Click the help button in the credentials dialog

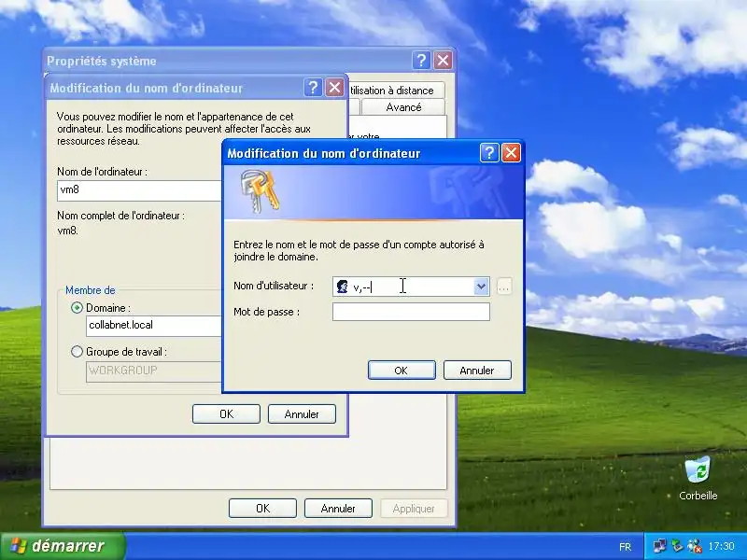tap(489, 153)
